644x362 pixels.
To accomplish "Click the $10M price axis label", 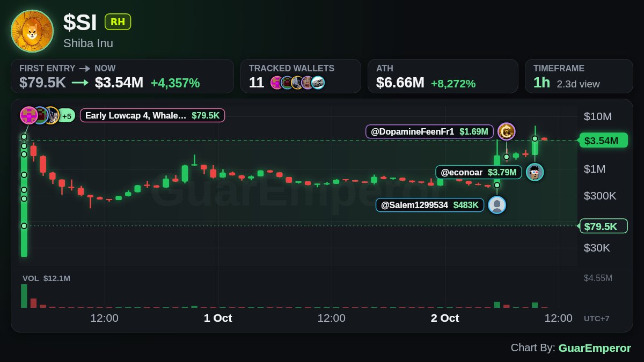I will pos(598,116).
